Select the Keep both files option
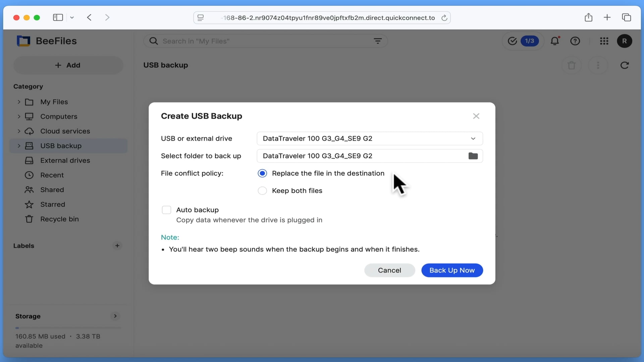The width and height of the screenshot is (644, 362). tap(263, 191)
